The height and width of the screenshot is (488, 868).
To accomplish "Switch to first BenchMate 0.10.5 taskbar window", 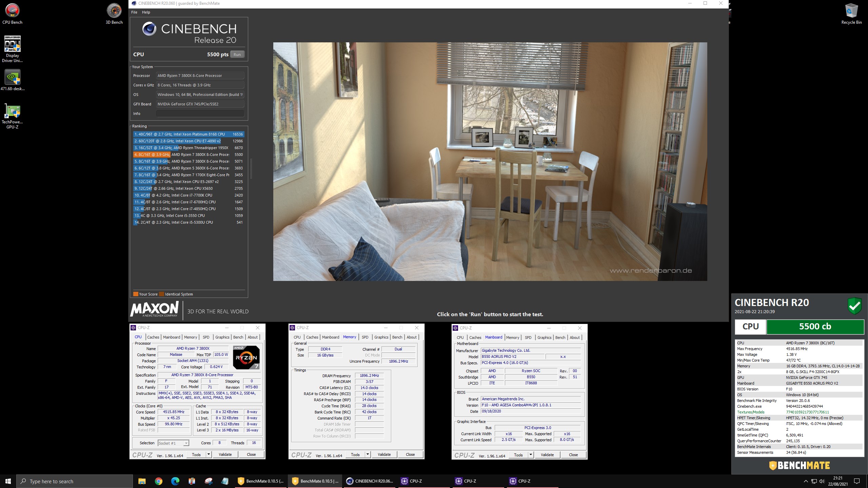I will point(260,481).
